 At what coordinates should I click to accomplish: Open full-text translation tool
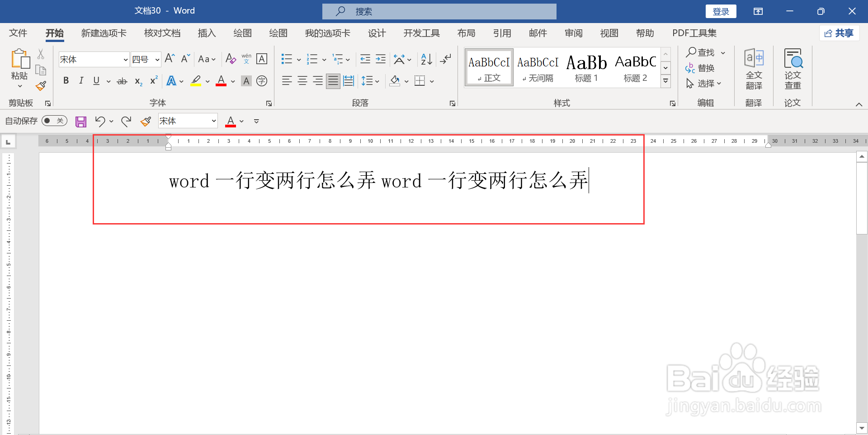click(x=754, y=69)
